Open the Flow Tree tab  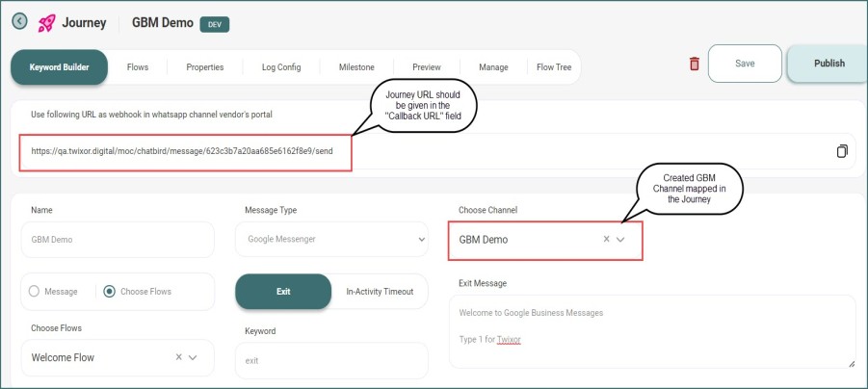554,67
